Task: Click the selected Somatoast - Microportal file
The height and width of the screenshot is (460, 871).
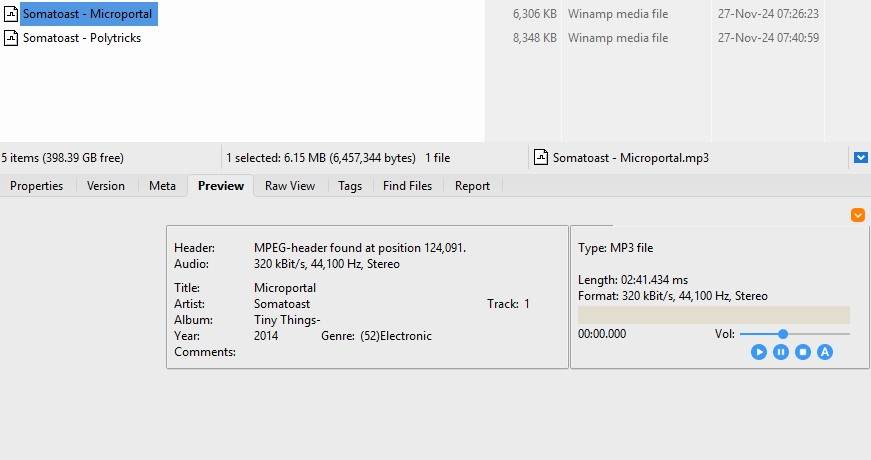Action: coord(87,14)
